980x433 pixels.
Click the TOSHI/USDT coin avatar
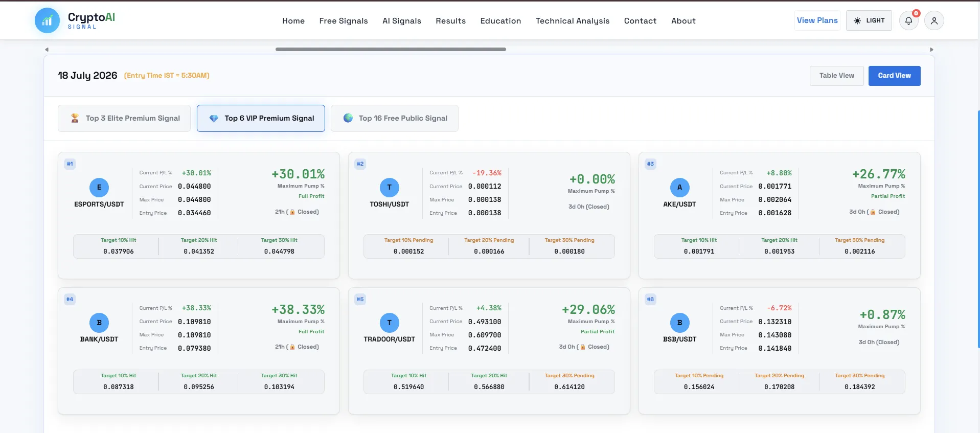click(x=390, y=188)
